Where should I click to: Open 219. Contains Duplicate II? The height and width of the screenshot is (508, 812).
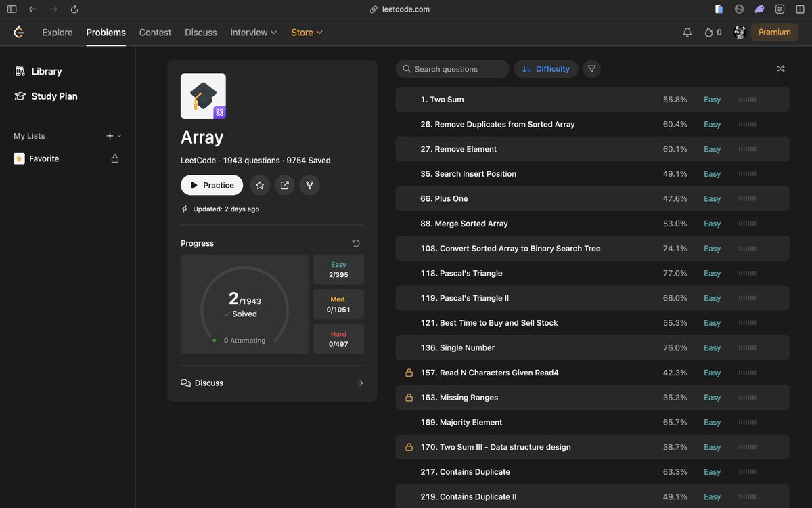point(468,497)
